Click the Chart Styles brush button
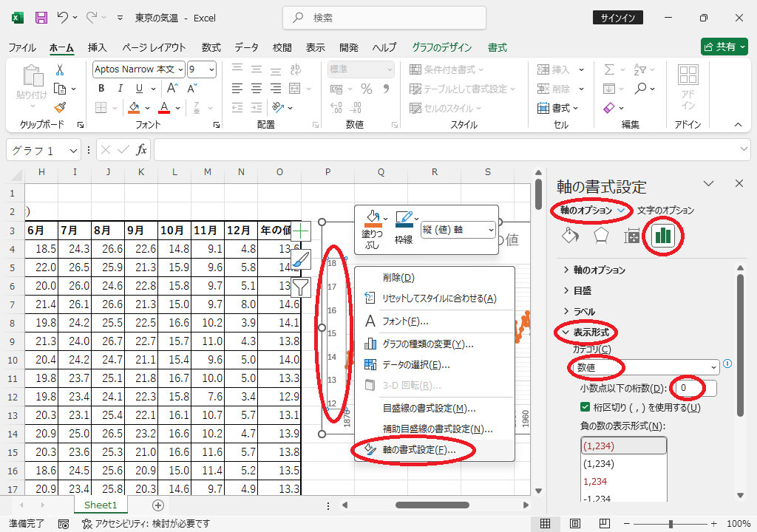This screenshot has height=532, width=757. [300, 260]
